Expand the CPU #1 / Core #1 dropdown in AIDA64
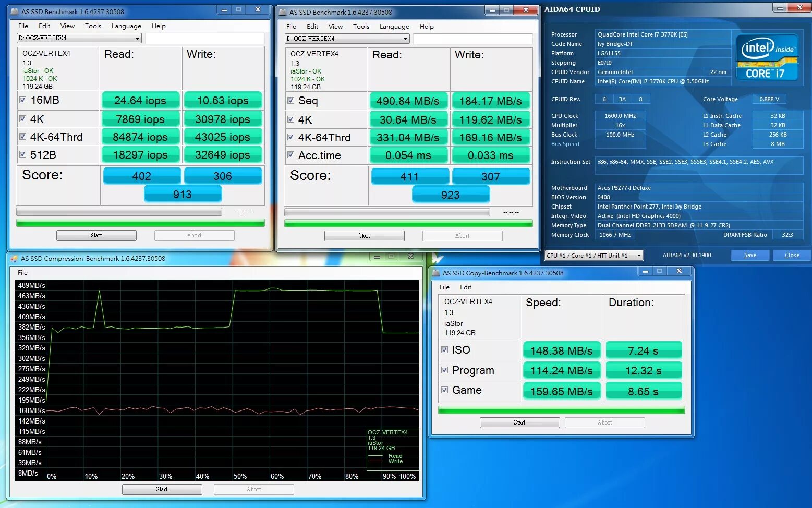The height and width of the screenshot is (508, 812). (638, 255)
